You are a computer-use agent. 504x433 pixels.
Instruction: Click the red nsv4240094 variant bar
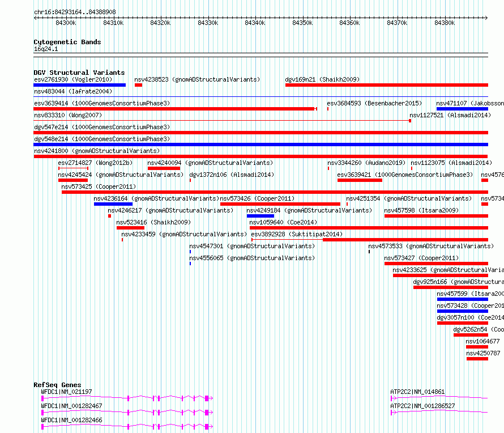click(x=164, y=168)
